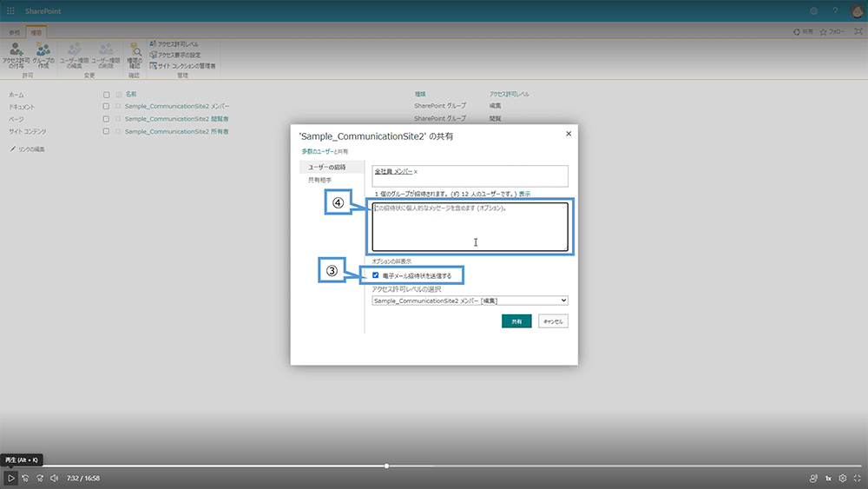Open the settings gear in SharePoint header
This screenshot has height=489, width=868.
814,10
